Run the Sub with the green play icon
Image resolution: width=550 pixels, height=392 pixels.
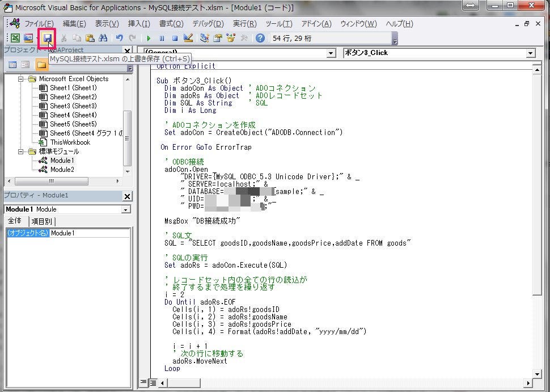point(148,38)
